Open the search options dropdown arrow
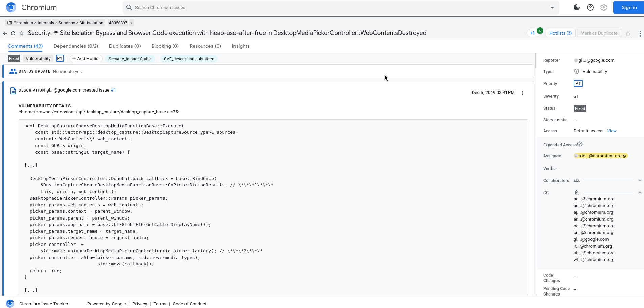This screenshot has height=308, width=644. (x=552, y=8)
